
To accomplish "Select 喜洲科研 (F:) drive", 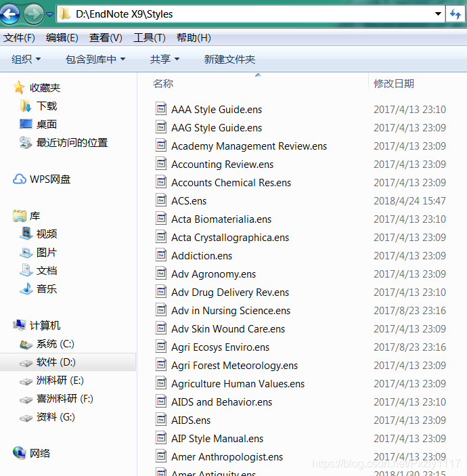I will click(56, 399).
